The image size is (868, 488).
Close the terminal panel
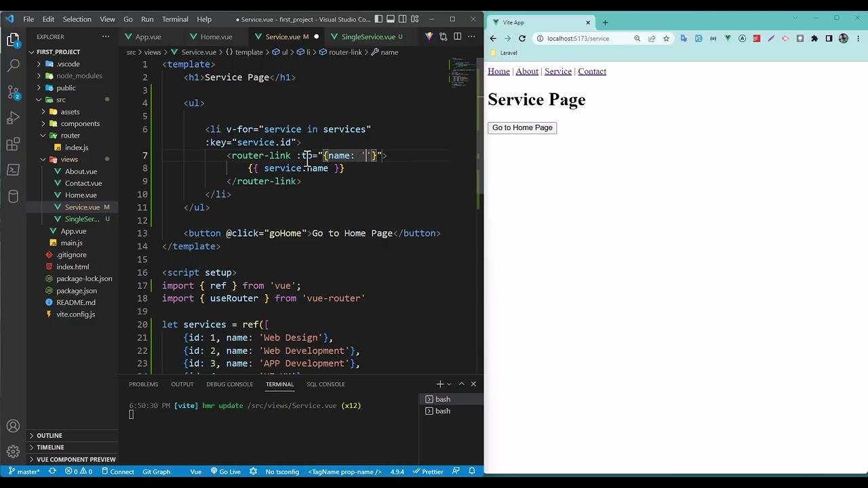473,384
